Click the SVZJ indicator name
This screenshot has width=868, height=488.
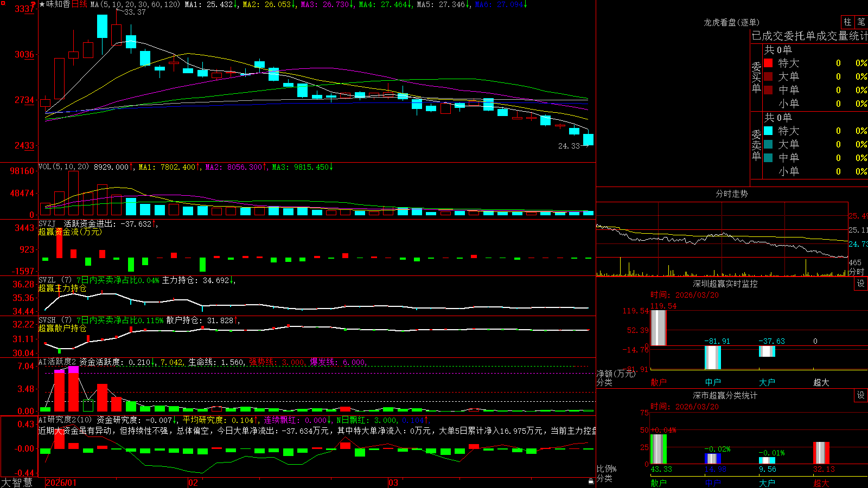tap(47, 223)
